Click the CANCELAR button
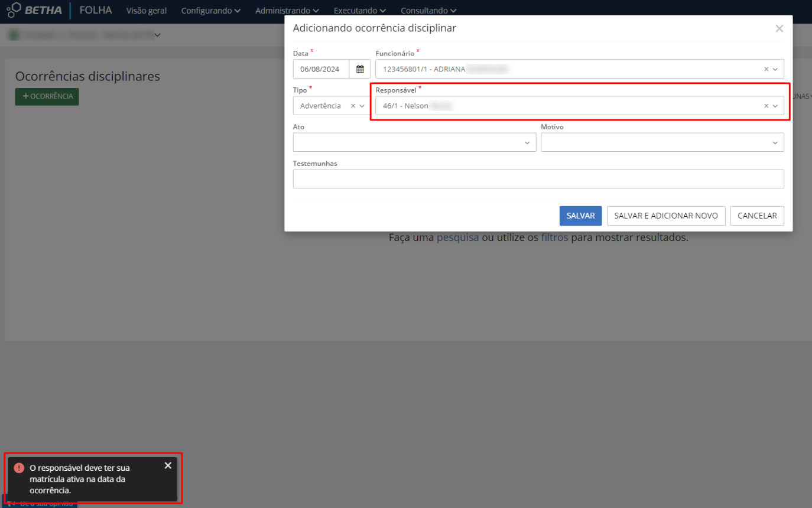Image resolution: width=812 pixels, height=508 pixels. pos(757,216)
